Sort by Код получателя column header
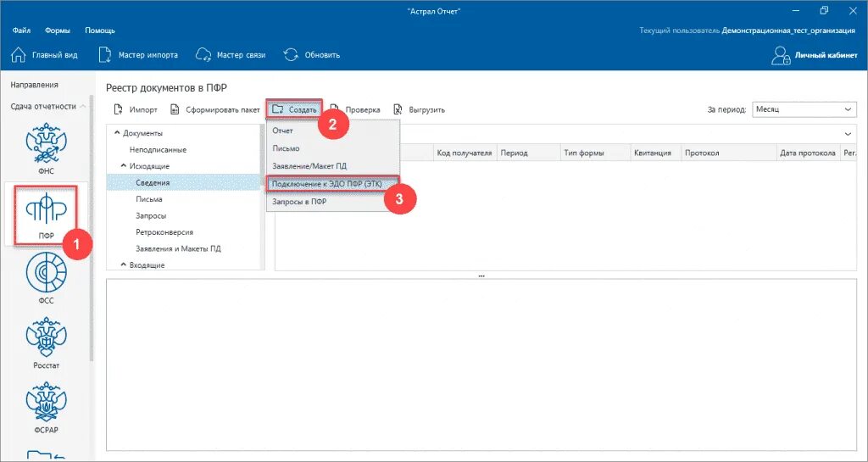868x462 pixels. click(x=464, y=153)
